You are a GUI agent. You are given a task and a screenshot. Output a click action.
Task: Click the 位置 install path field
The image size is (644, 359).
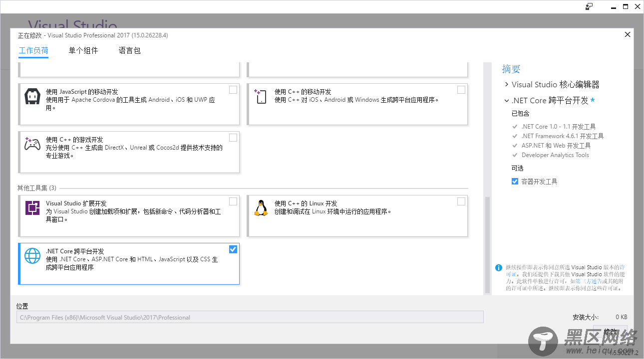(x=250, y=317)
